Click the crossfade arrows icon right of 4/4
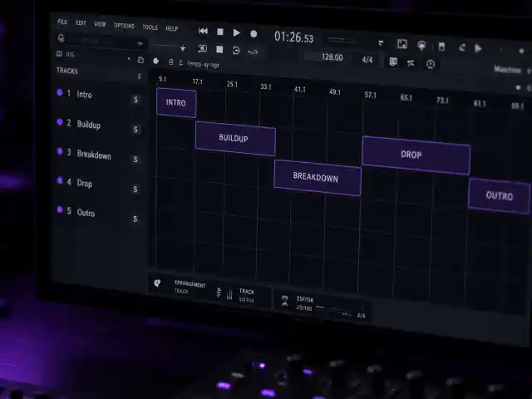The height and width of the screenshot is (399, 532). (x=411, y=63)
